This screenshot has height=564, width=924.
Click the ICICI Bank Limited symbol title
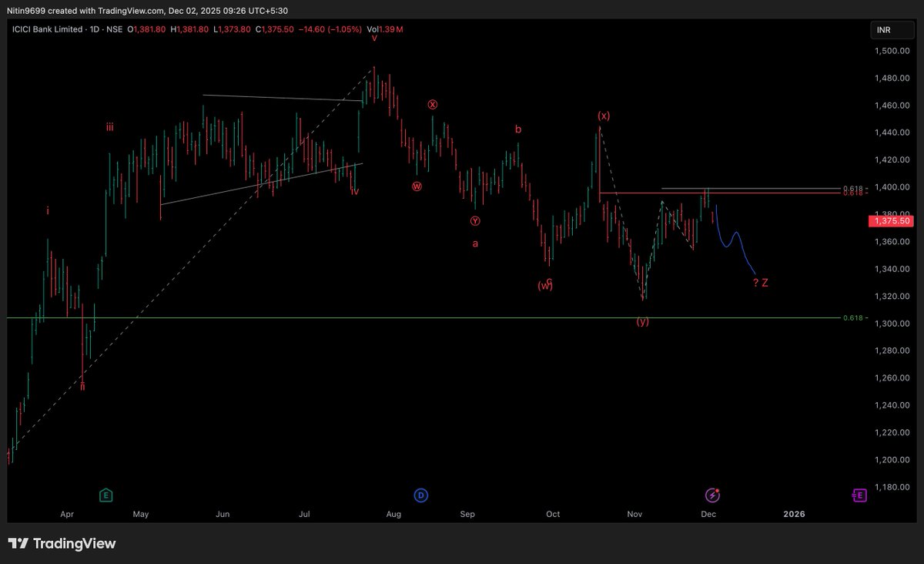(x=45, y=29)
